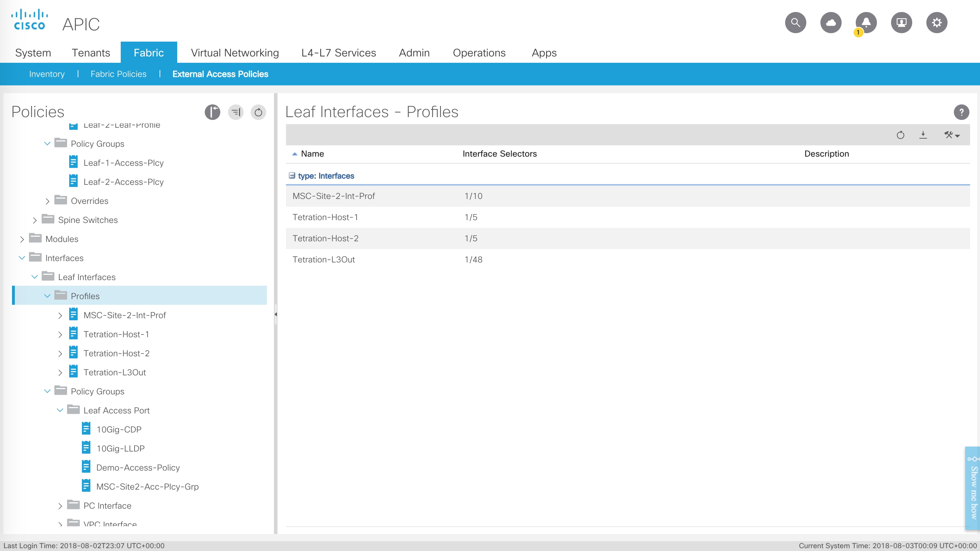Open the tools wrench dropdown
980x551 pixels.
(951, 135)
